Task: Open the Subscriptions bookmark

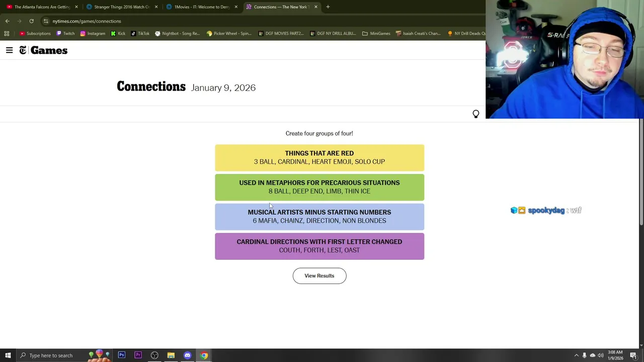Action: (35, 34)
